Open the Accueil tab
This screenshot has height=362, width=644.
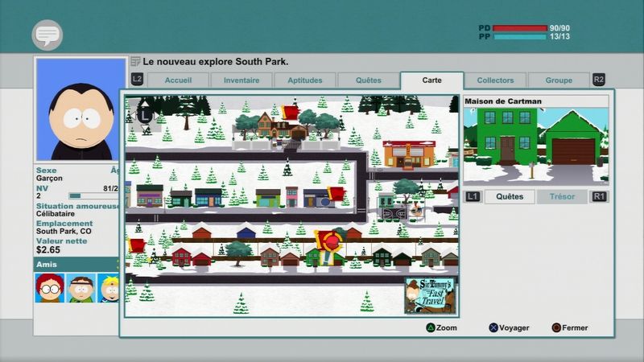point(178,80)
